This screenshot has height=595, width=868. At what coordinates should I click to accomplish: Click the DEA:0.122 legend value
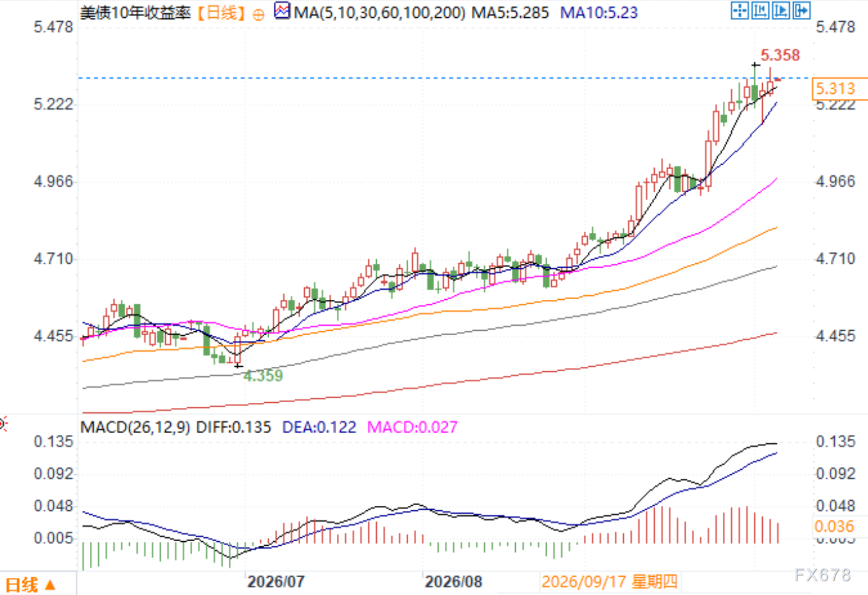coord(319,427)
